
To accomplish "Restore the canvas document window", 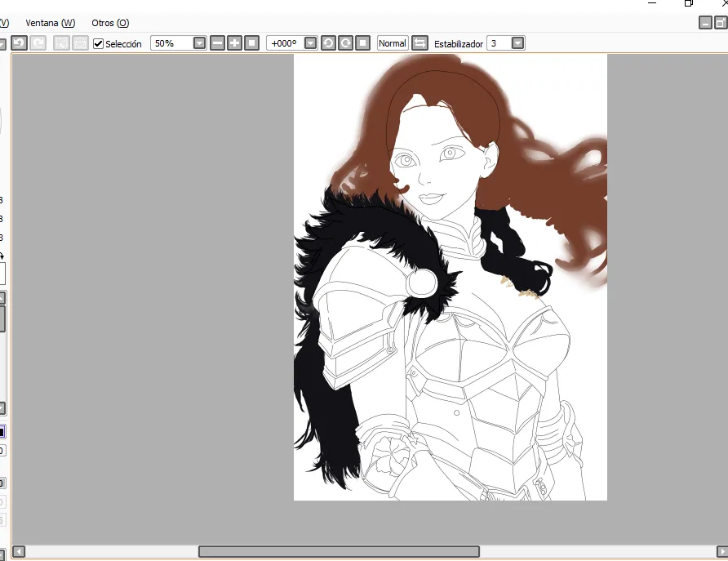I will coord(721,22).
